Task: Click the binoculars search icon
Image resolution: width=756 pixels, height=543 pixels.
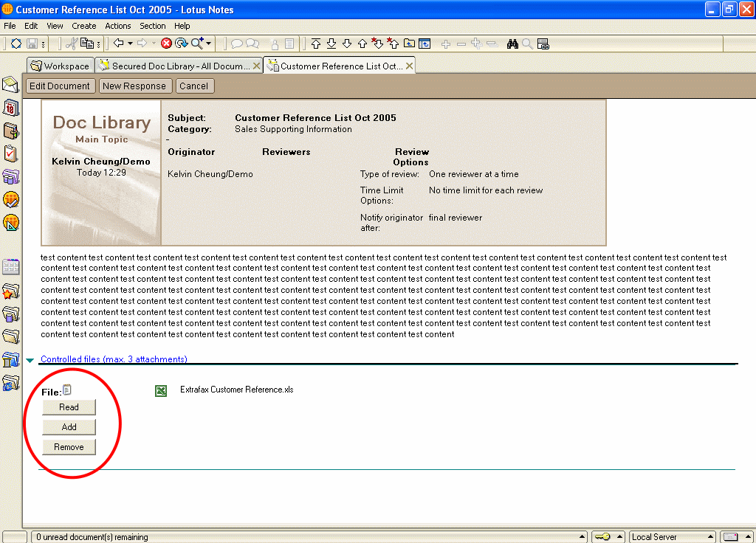Action: pos(512,44)
